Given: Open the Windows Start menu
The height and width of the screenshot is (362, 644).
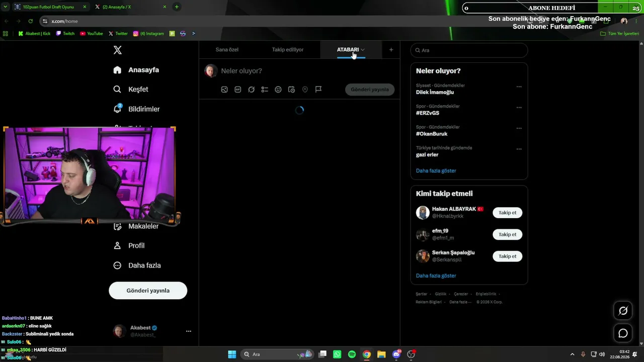Looking at the screenshot, I should (232, 354).
